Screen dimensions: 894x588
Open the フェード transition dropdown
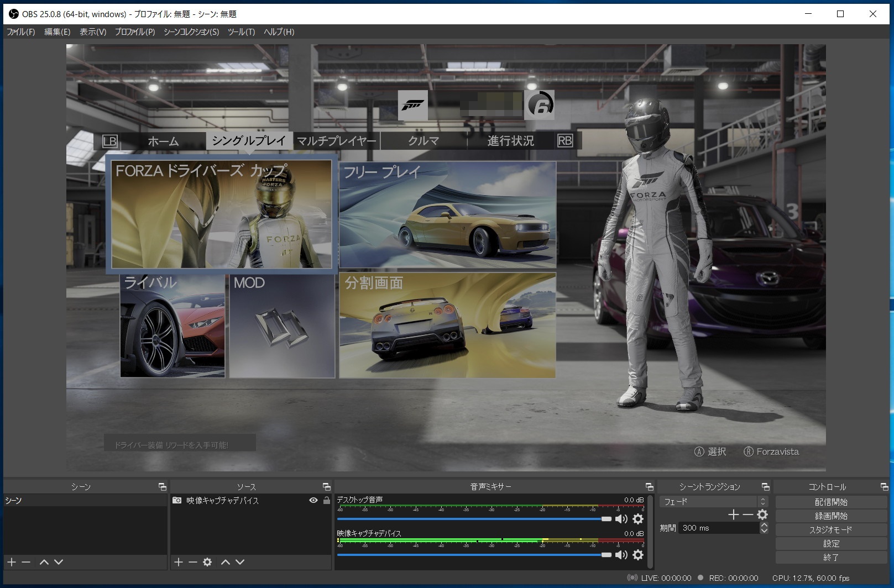pyautogui.click(x=714, y=502)
